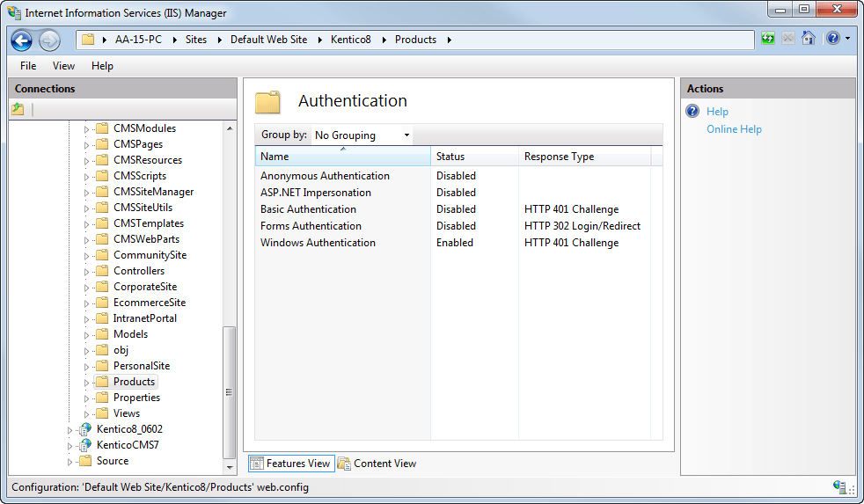Viewport: 864px width, 504px height.
Task: Click the status bar network configuration icon
Action: 840,487
